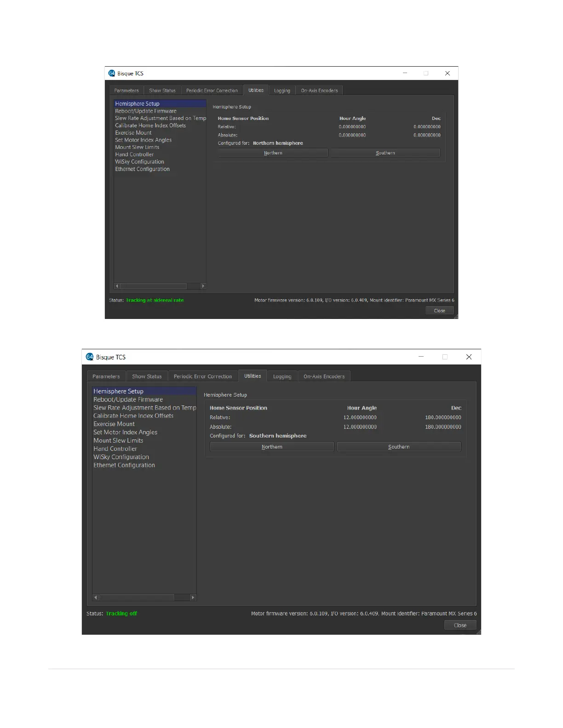Select Hemisphere Setup in lower window list

coord(144,391)
